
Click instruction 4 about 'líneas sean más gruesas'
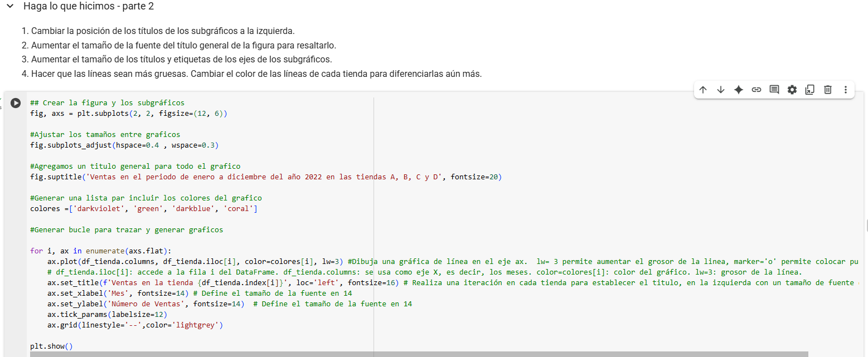point(256,74)
